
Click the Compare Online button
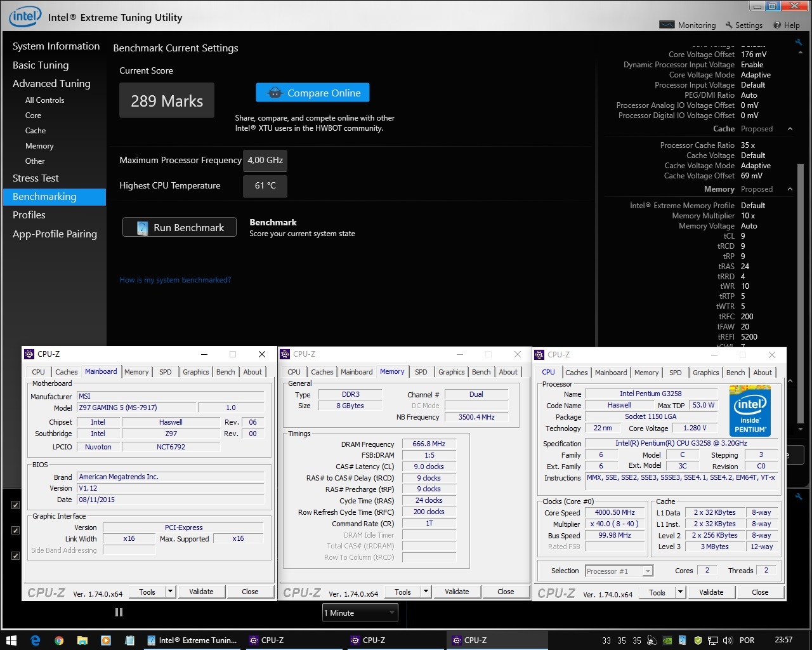click(313, 93)
